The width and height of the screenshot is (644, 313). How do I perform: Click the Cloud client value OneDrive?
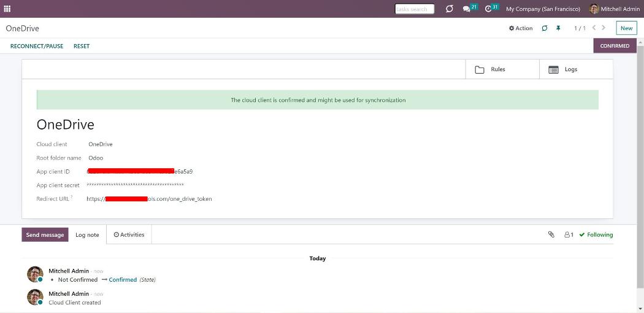(101, 144)
